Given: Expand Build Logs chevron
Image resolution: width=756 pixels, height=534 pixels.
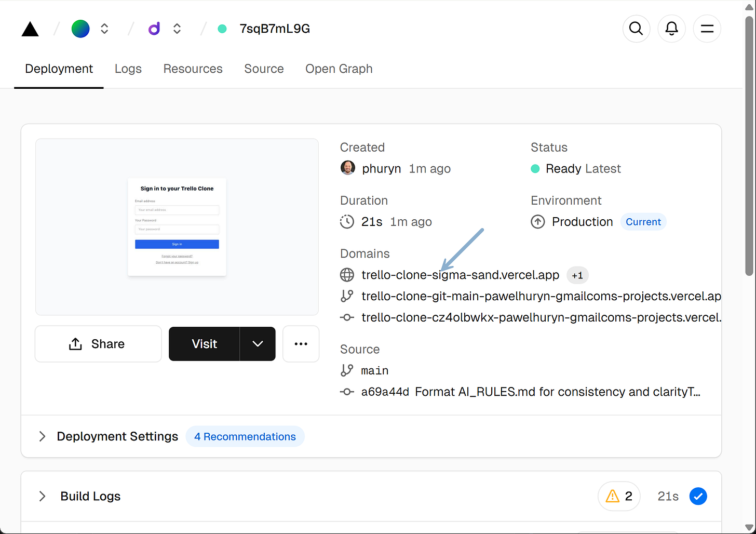Looking at the screenshot, I should click(42, 496).
